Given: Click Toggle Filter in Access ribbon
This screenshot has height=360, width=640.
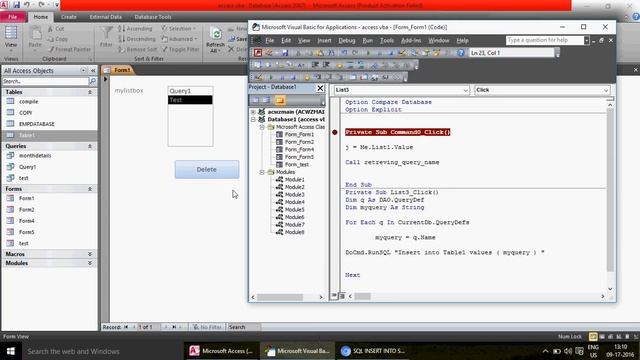Looking at the screenshot, I should click(180, 49).
